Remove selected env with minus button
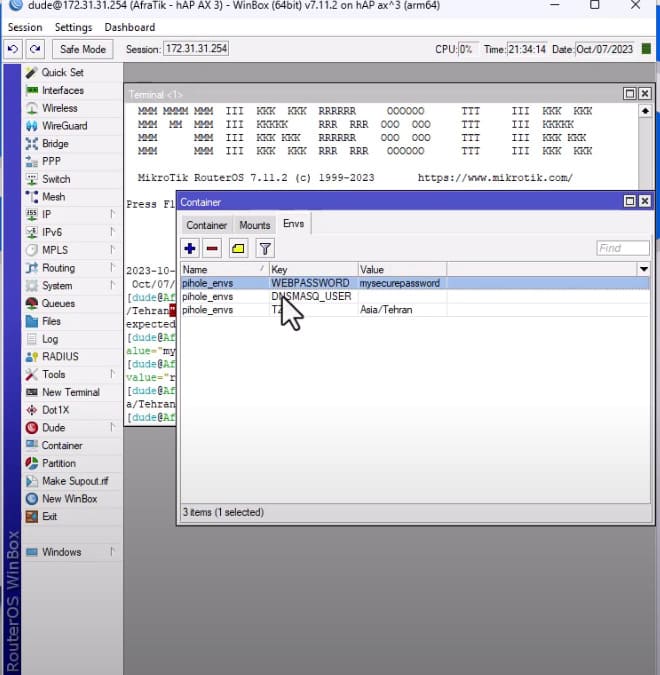This screenshot has width=660, height=675. point(212,248)
